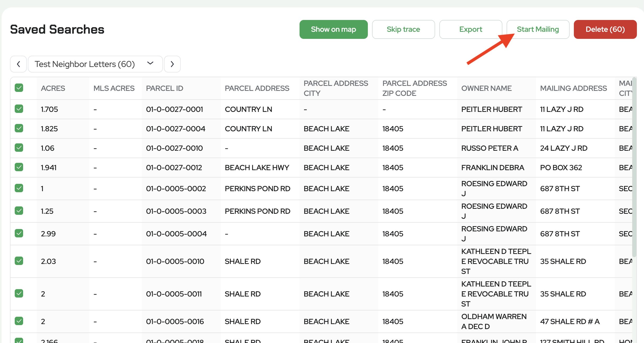Uncheck the row with 1.941 acres
Viewport: 644px width, 343px height.
19,167
